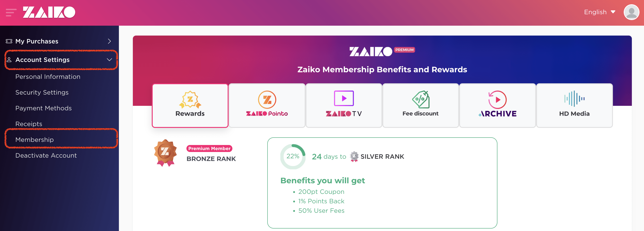This screenshot has height=231, width=644.
Task: Expand the My Purchases section
Action: 59,41
